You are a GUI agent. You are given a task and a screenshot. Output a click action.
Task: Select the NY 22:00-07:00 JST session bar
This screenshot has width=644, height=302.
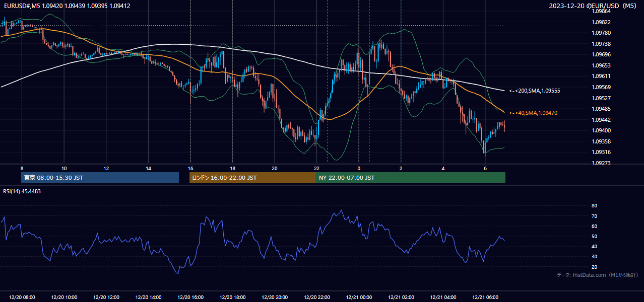click(411, 178)
